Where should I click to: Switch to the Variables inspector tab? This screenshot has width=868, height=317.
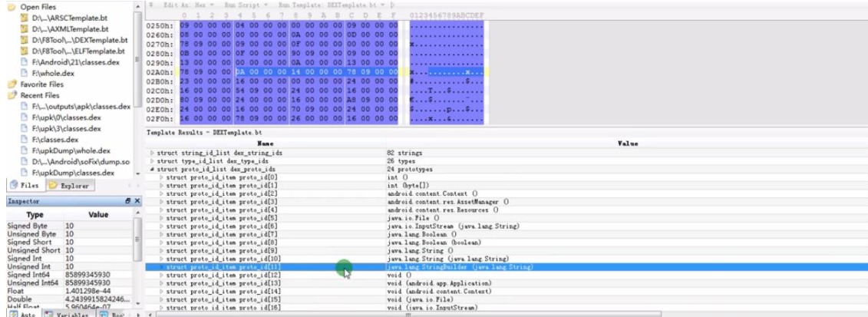[68, 314]
